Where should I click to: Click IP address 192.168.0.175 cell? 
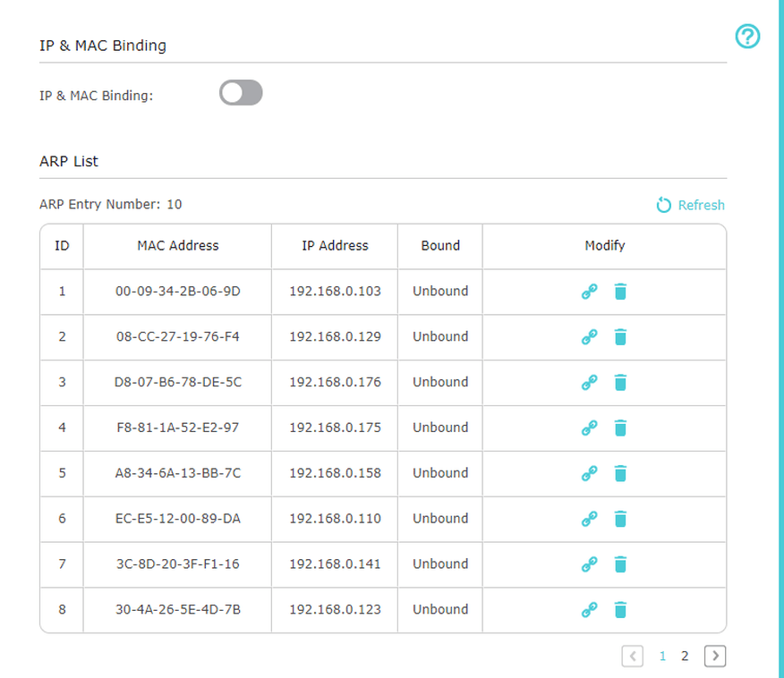tap(335, 428)
